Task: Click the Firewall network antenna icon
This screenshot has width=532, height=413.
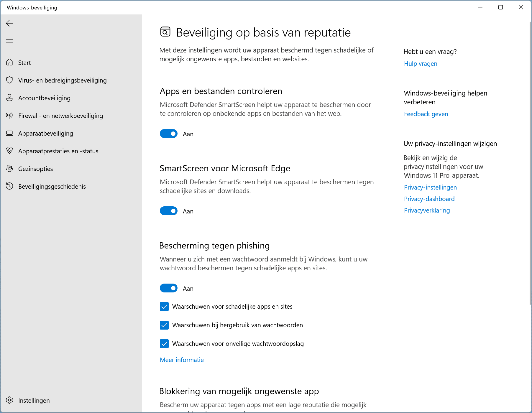Action: click(x=9, y=115)
